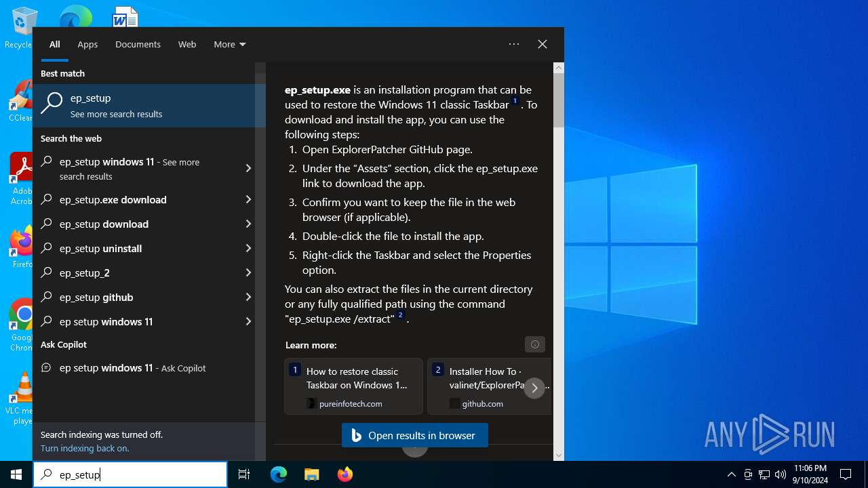The image size is (868, 488).
Task: Open File Explorer from the taskbar
Action: point(312,474)
